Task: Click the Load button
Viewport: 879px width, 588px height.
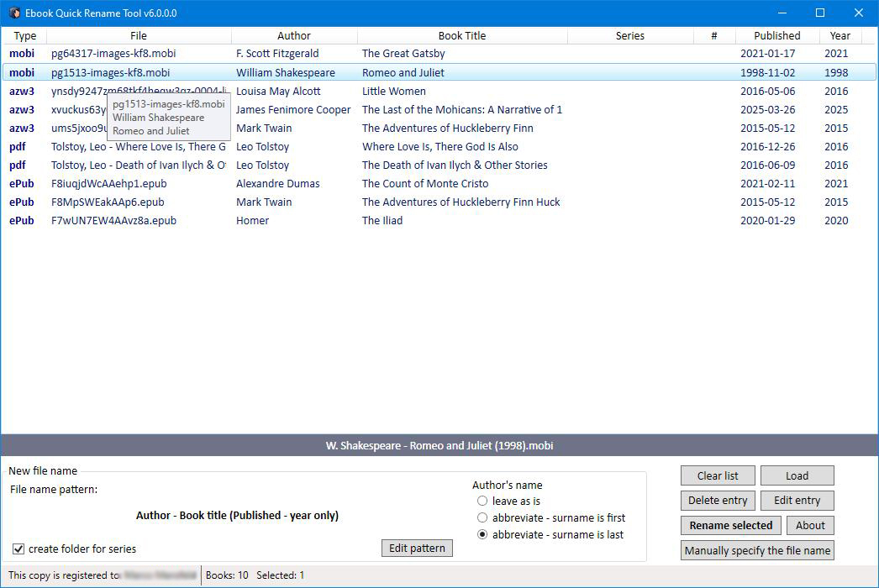Action: (796, 475)
